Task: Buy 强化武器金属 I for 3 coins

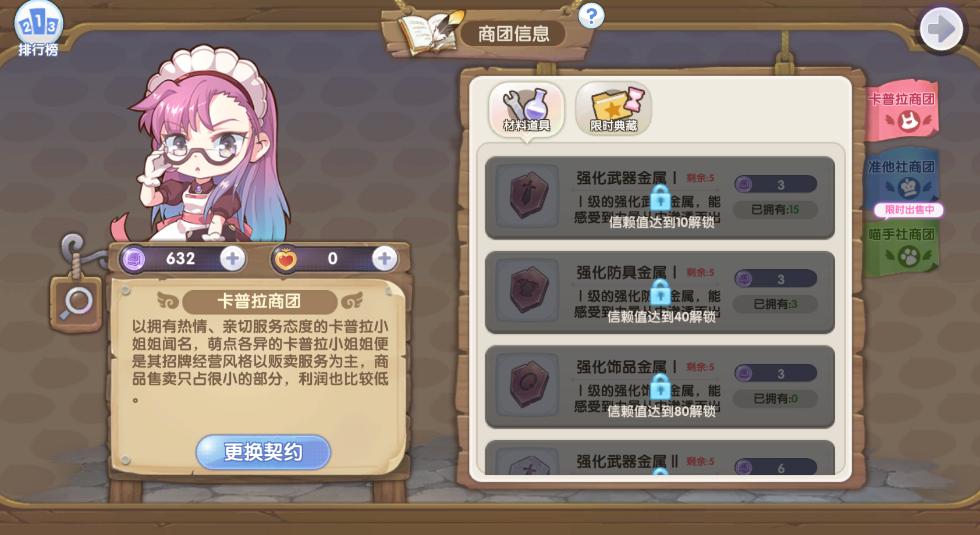Action: (x=776, y=184)
